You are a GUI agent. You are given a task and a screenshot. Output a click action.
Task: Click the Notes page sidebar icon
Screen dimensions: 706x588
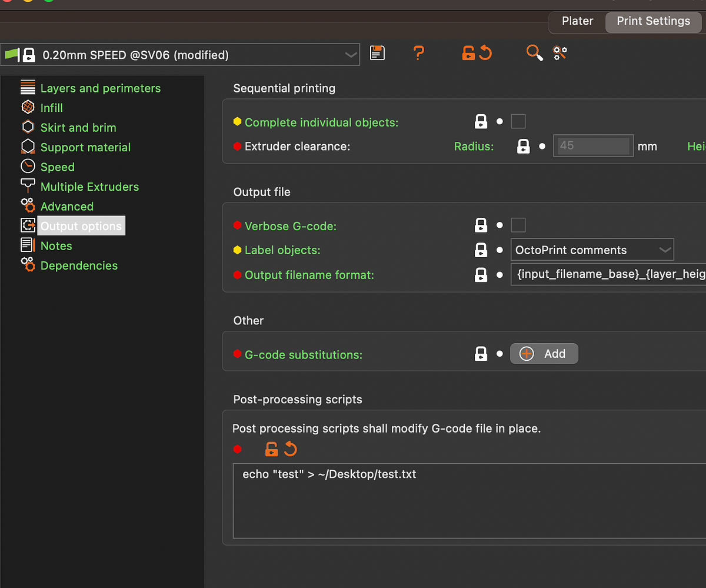pos(28,245)
